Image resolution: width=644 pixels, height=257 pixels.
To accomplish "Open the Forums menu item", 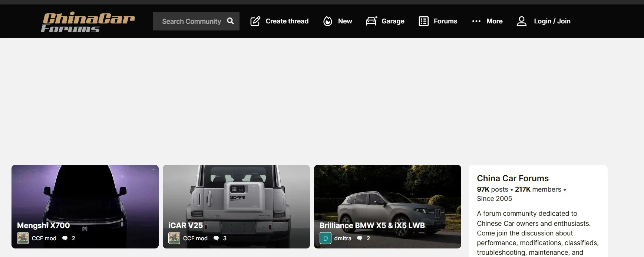I will point(438,21).
